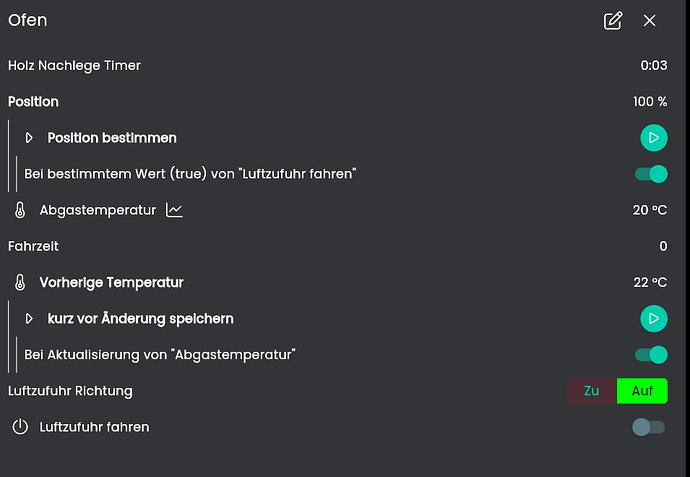The width and height of the screenshot is (690, 477).
Task: Click the Holz Nachlege Timer value 0:03
Action: click(654, 66)
